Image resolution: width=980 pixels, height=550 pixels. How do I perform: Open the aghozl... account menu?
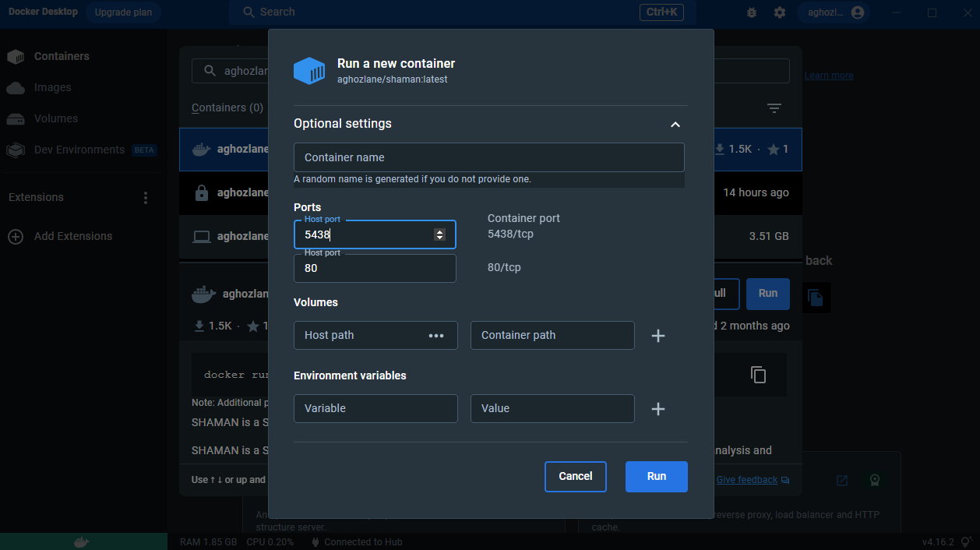click(x=835, y=12)
